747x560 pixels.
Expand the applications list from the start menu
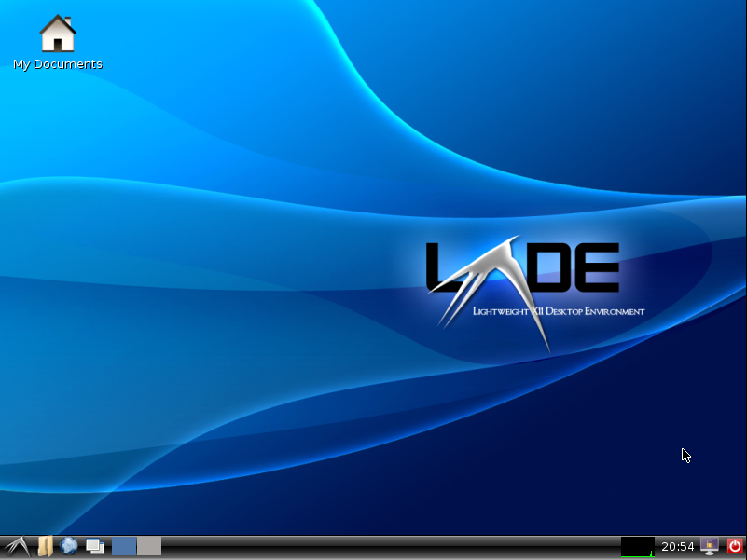point(16,546)
